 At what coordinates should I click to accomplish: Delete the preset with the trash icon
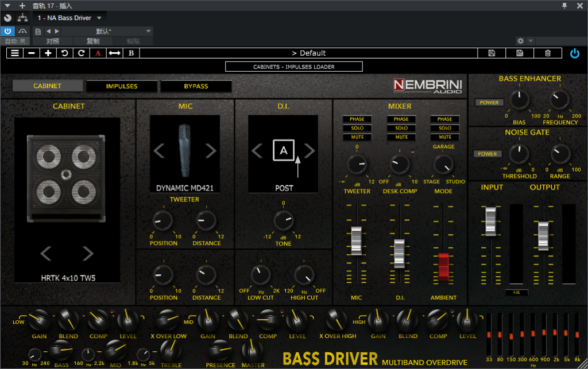[x=547, y=53]
